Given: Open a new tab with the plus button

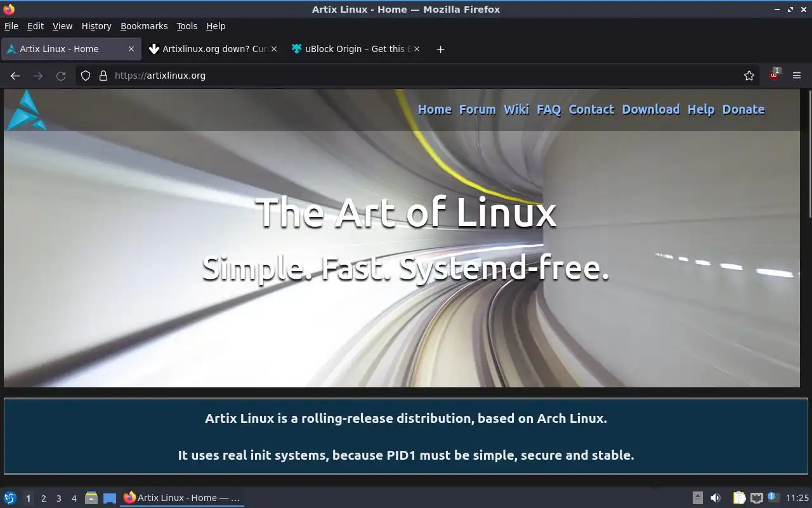Looking at the screenshot, I should coord(440,49).
